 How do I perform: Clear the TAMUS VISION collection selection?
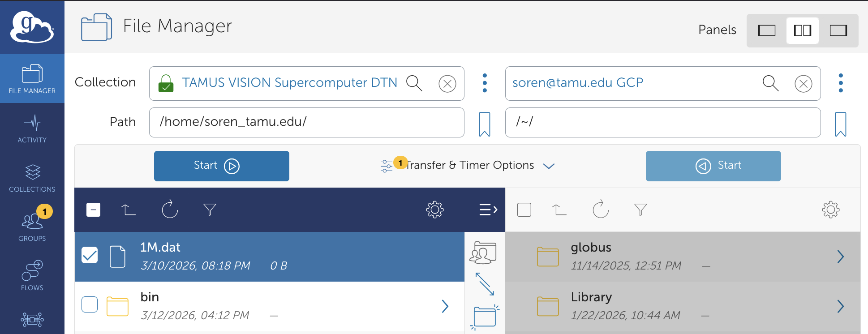447,84
